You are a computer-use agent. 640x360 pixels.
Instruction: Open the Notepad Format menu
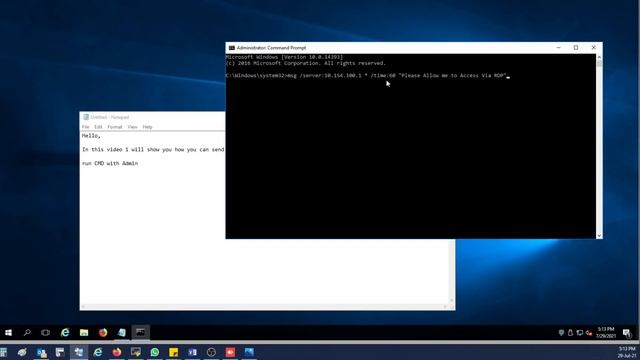[x=115, y=127]
